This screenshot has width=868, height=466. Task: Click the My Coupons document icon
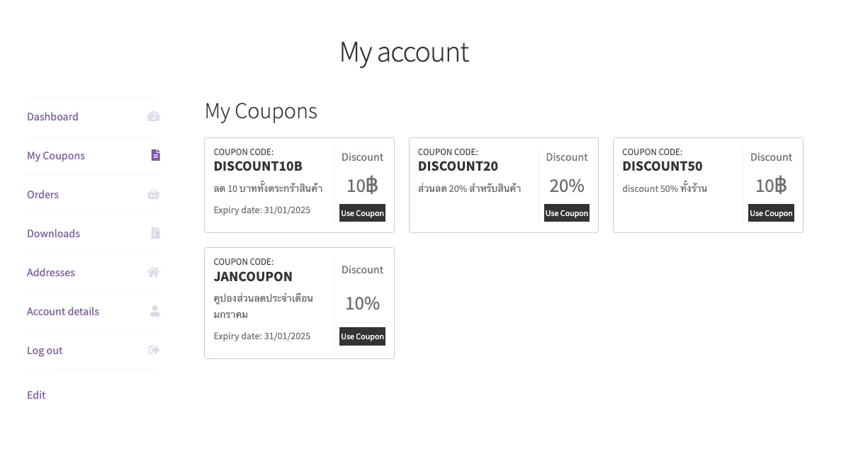tap(155, 156)
